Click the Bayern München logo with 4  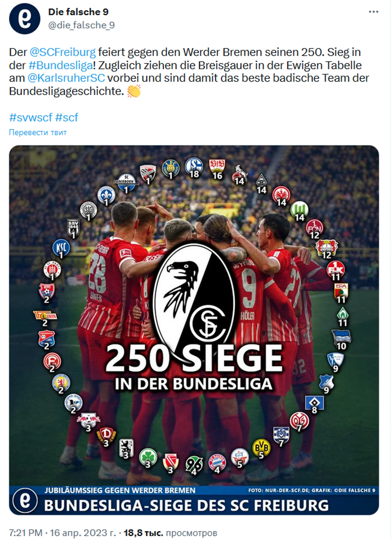point(217,464)
